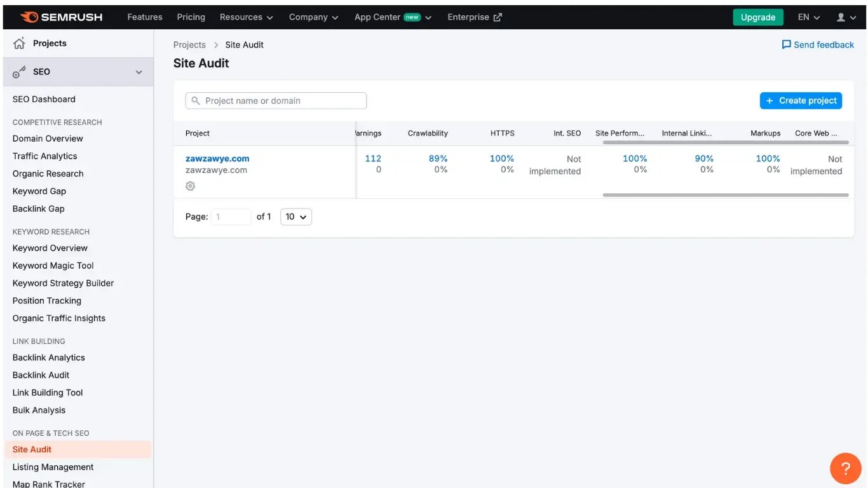Open Listing Management in the sidebar
Image resolution: width=868 pixels, height=488 pixels.
53,467
